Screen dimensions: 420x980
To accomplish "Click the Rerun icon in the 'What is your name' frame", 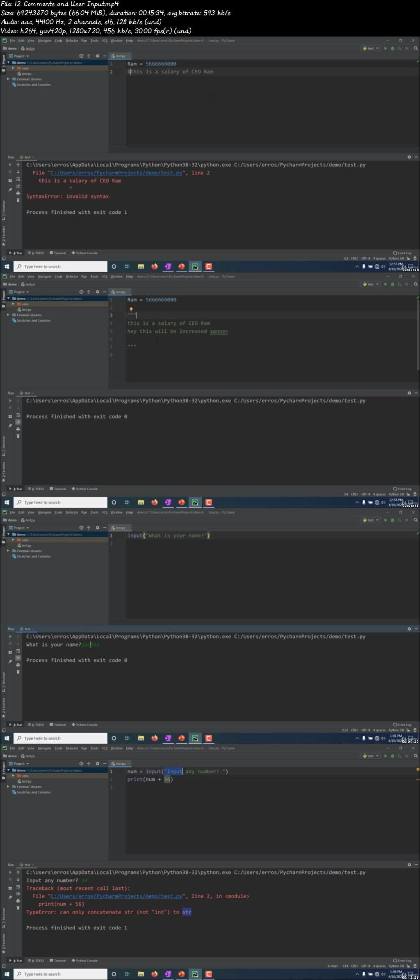I will [10, 637].
